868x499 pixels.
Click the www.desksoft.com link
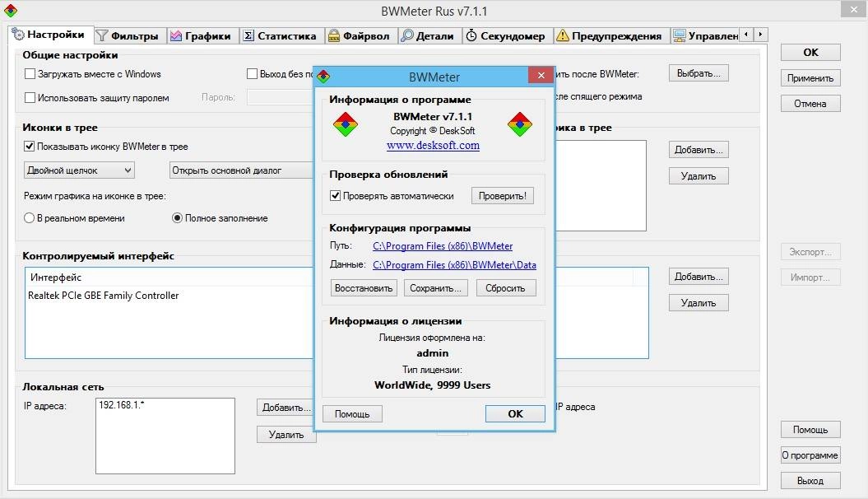pos(433,145)
